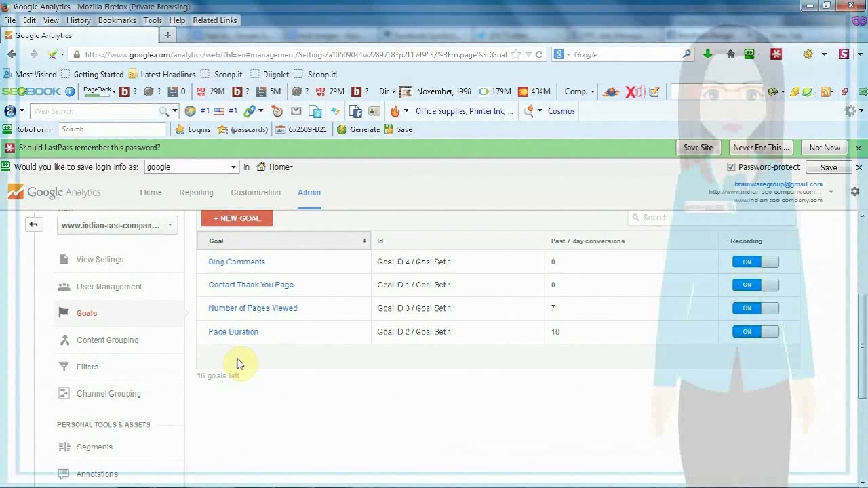Open the PageRank dropdown arrow

[x=114, y=91]
